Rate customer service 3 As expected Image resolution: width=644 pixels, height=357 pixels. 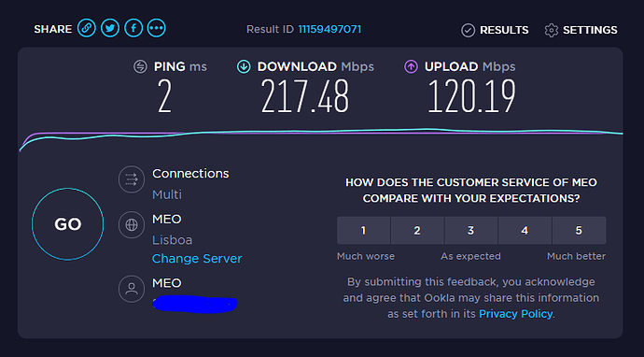coord(471,230)
